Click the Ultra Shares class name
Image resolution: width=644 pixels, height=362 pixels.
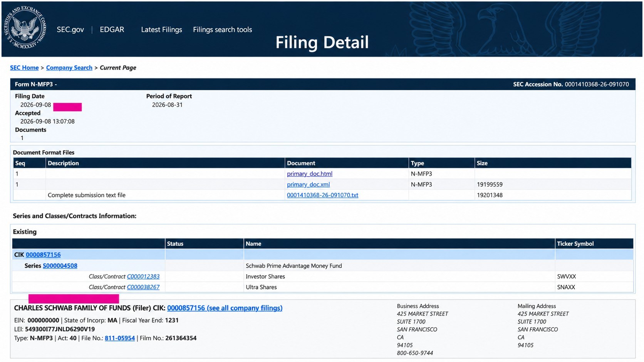pyautogui.click(x=261, y=287)
